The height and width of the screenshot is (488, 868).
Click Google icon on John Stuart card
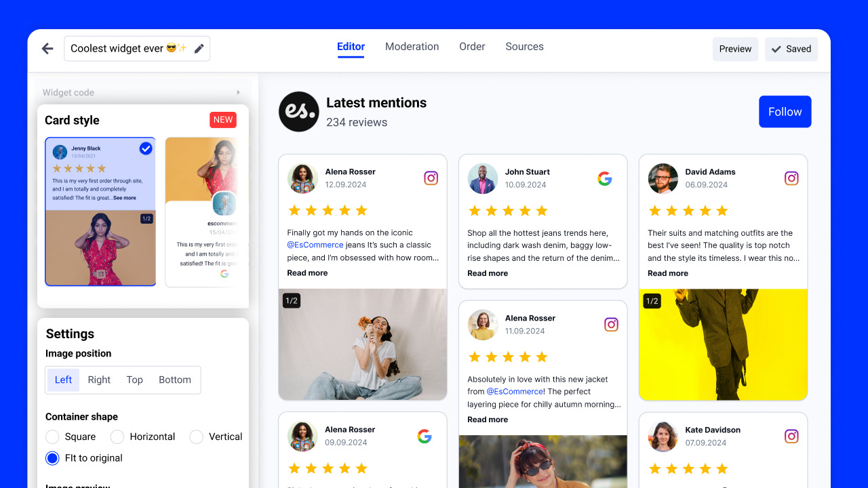[605, 179]
